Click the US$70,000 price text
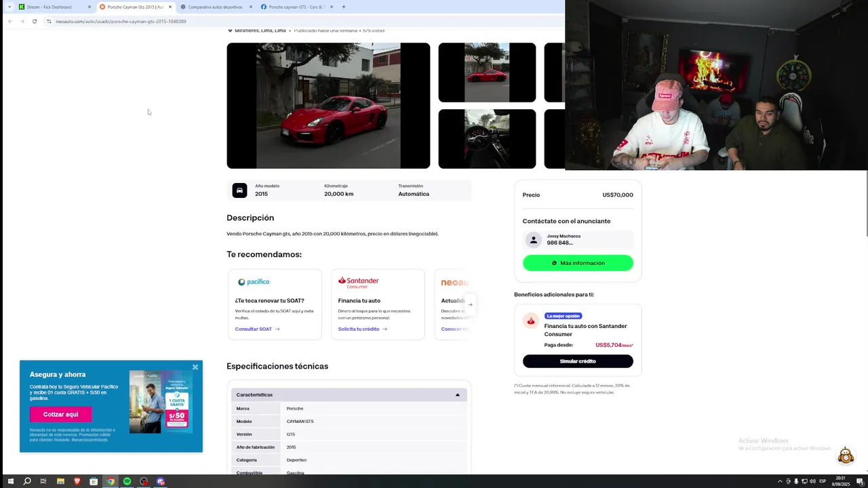Viewport: 868px width, 488px height. pos(617,195)
